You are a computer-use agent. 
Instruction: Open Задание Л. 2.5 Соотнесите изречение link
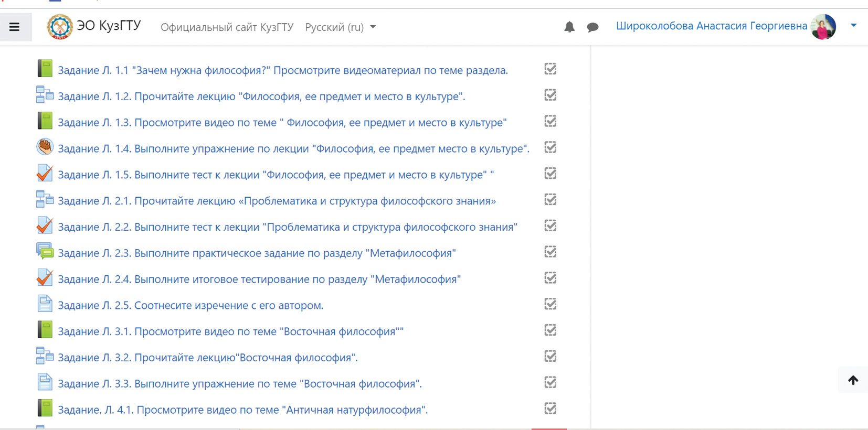pos(190,305)
